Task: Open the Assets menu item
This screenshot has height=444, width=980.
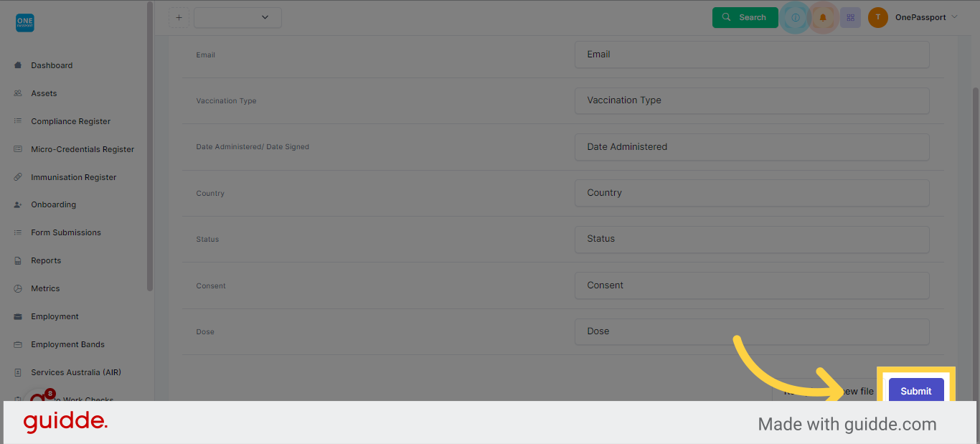Action: click(x=44, y=93)
